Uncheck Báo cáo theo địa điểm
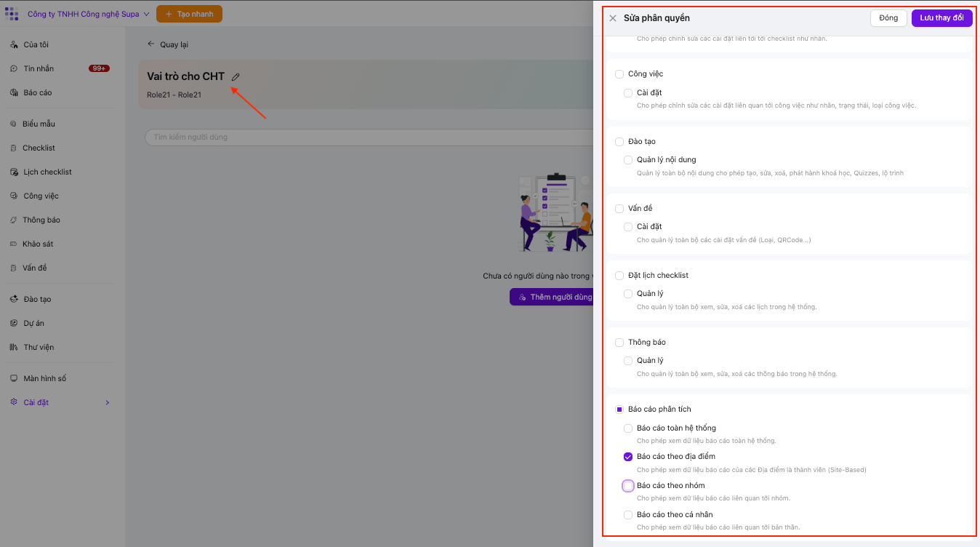980x547 pixels. (x=628, y=457)
